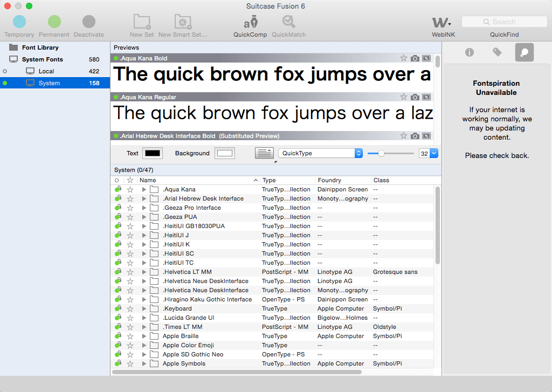Open the QuickType preview dropdown
Screen dimensions: 552x392
pyautogui.click(x=320, y=153)
